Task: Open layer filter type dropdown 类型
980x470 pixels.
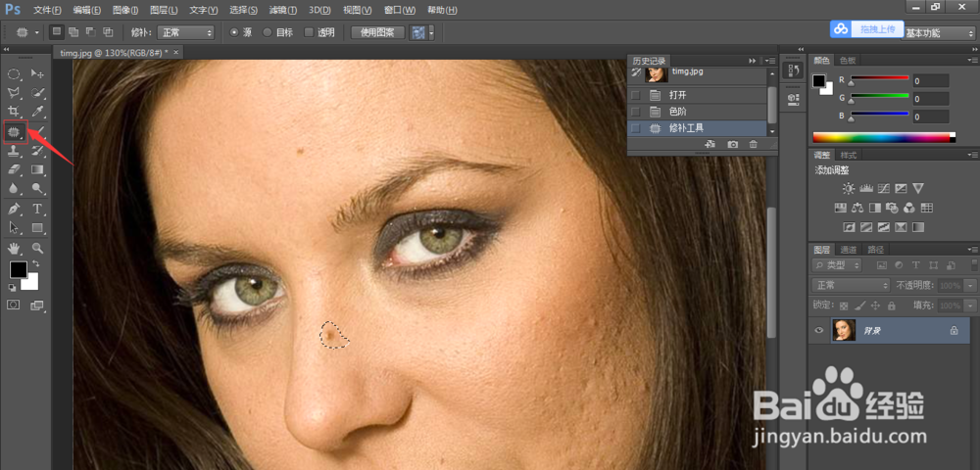Action: pos(836,265)
